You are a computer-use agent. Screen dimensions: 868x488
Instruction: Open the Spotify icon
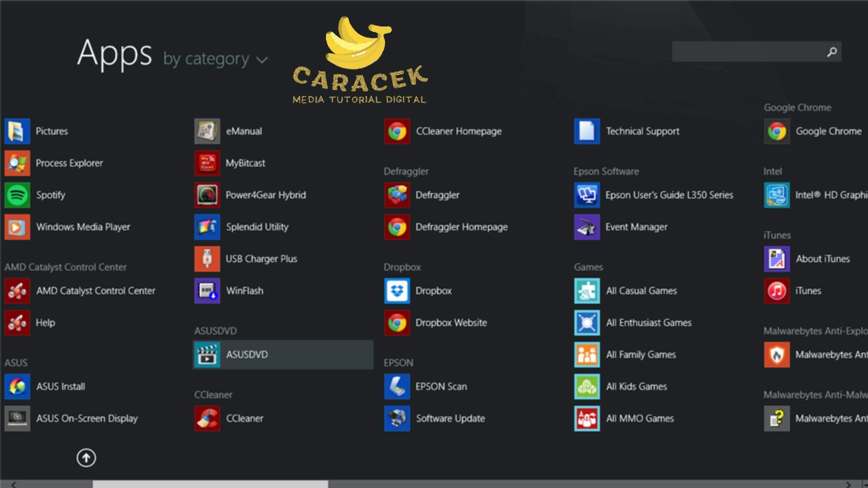click(17, 195)
